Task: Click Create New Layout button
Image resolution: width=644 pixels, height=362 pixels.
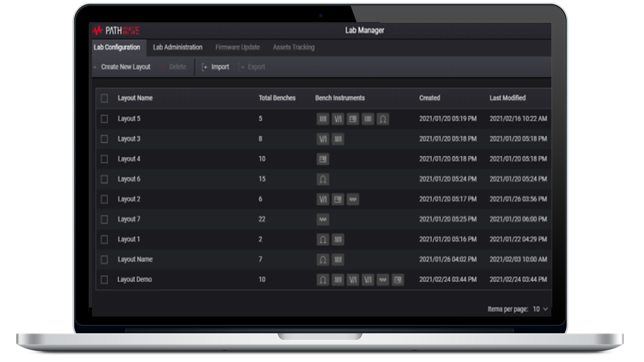Action: point(125,67)
